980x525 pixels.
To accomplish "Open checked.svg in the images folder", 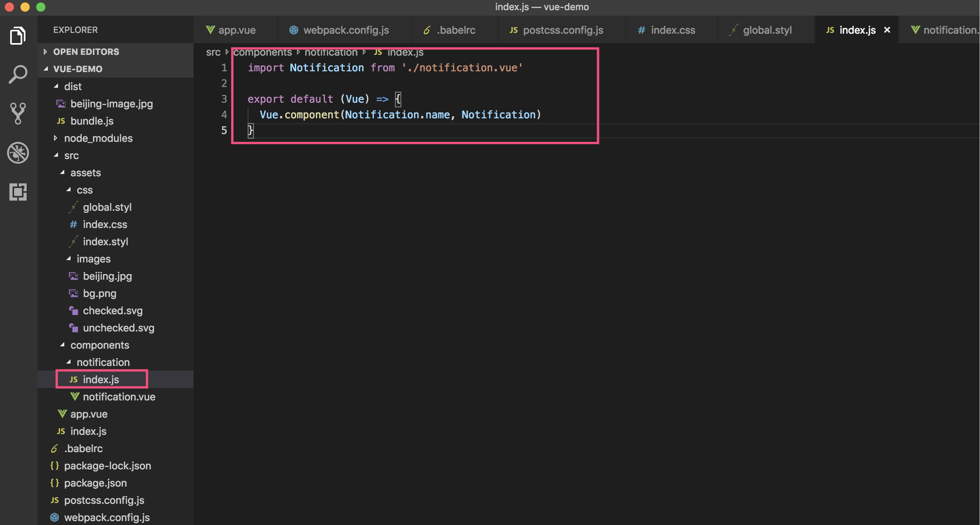I will point(112,311).
